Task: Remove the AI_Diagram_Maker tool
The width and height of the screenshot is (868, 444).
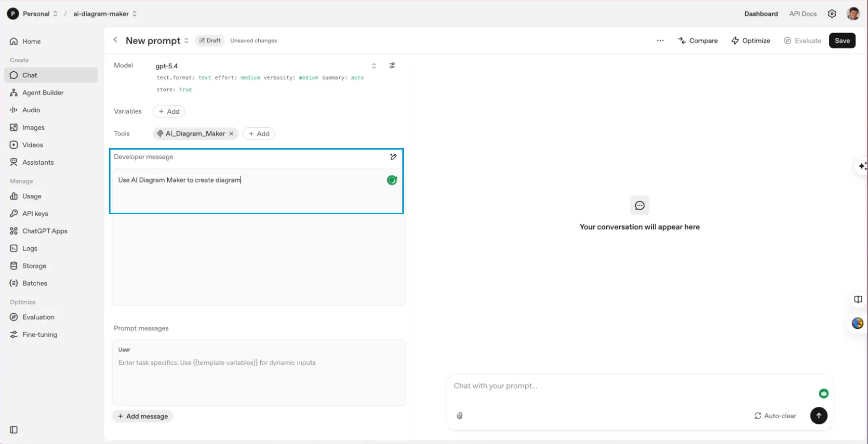Action: 231,134
